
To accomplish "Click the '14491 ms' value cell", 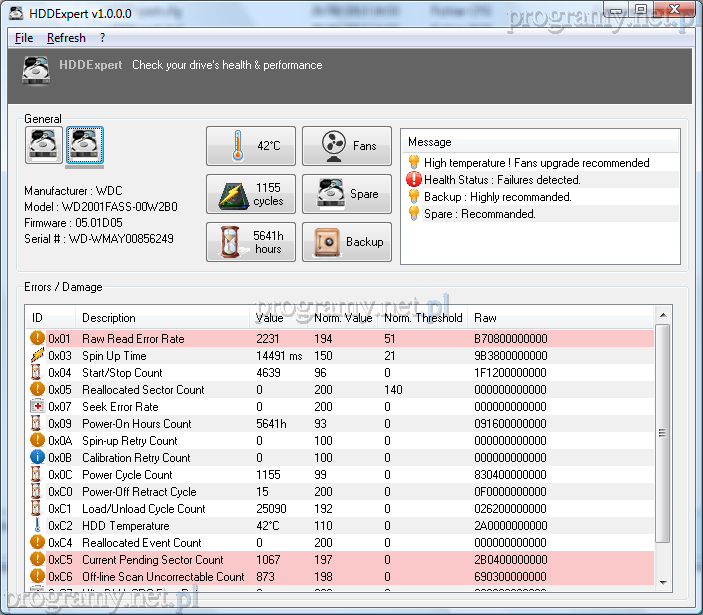I will click(x=279, y=355).
